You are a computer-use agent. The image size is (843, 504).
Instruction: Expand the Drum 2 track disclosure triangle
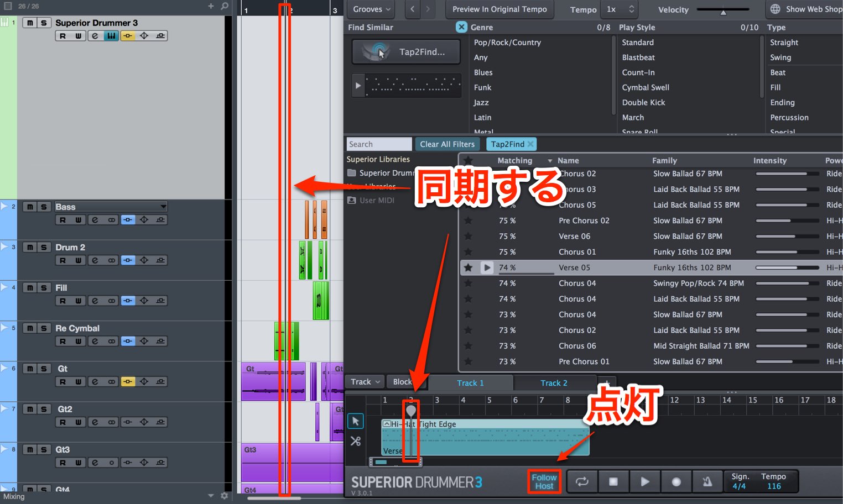4,246
